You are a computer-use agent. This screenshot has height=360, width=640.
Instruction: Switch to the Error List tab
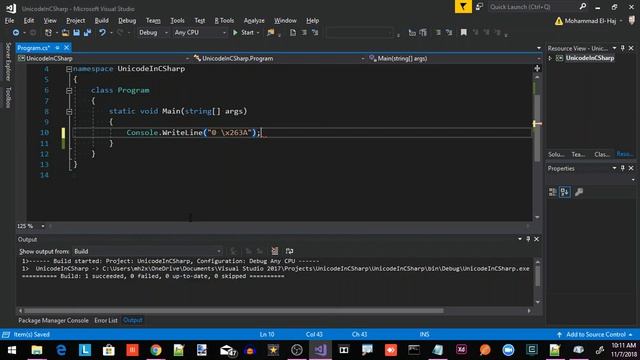[x=106, y=320]
